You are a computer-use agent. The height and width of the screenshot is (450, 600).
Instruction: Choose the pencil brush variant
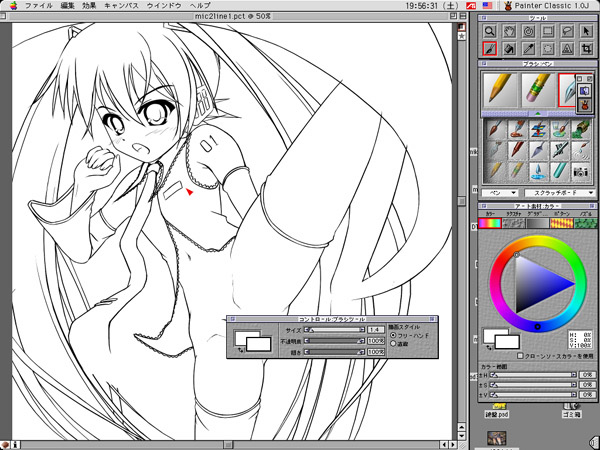(x=496, y=90)
